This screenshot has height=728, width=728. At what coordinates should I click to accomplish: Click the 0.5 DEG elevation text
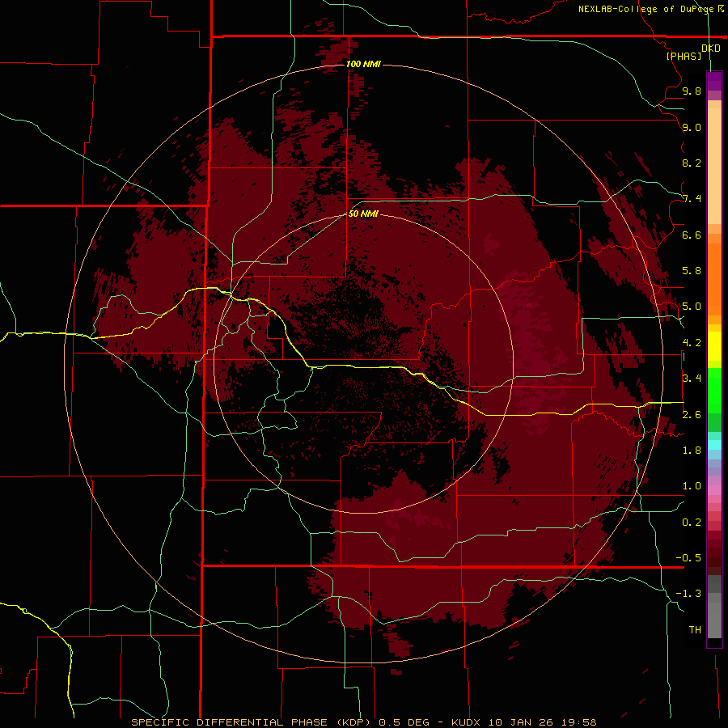(x=404, y=722)
